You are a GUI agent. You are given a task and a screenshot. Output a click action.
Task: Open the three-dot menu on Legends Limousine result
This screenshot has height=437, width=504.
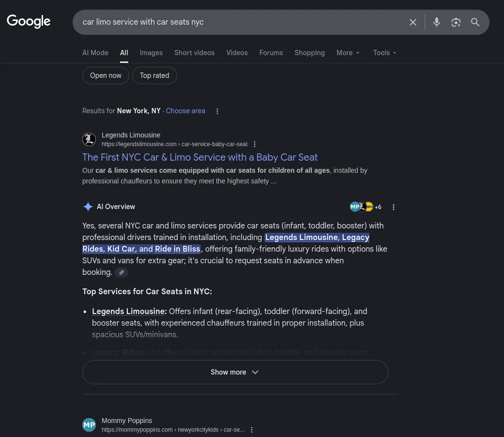pyautogui.click(x=254, y=144)
